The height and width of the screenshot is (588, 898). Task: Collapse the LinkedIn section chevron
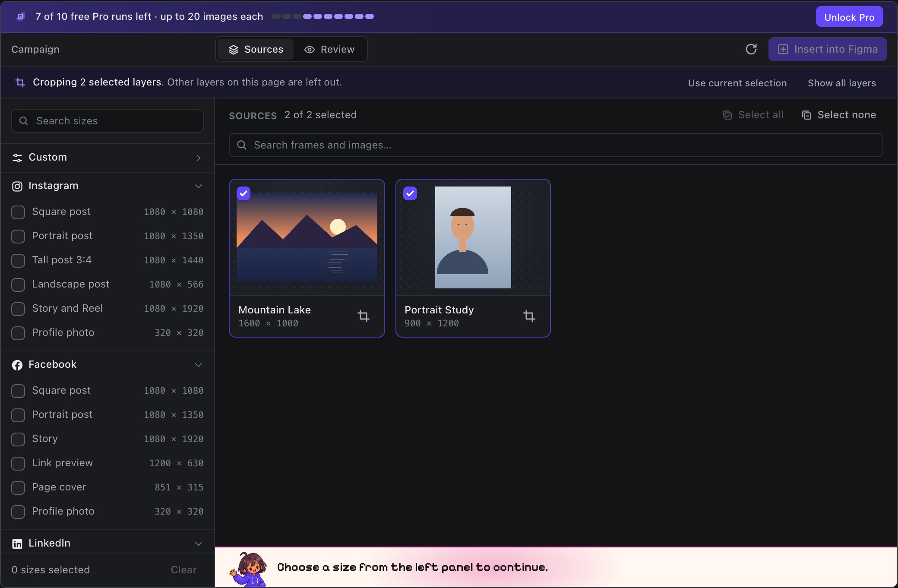pyautogui.click(x=199, y=544)
